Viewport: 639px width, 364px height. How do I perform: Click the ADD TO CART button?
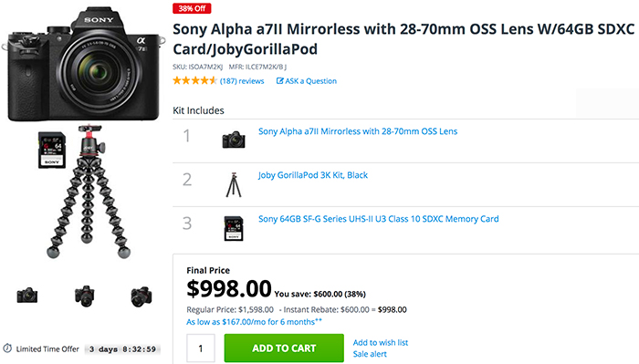tap(284, 348)
